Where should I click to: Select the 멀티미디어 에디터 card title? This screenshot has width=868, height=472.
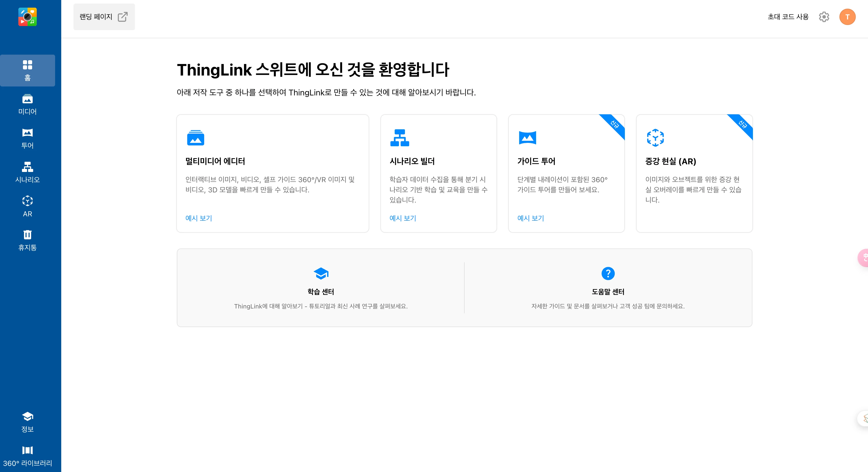215,161
